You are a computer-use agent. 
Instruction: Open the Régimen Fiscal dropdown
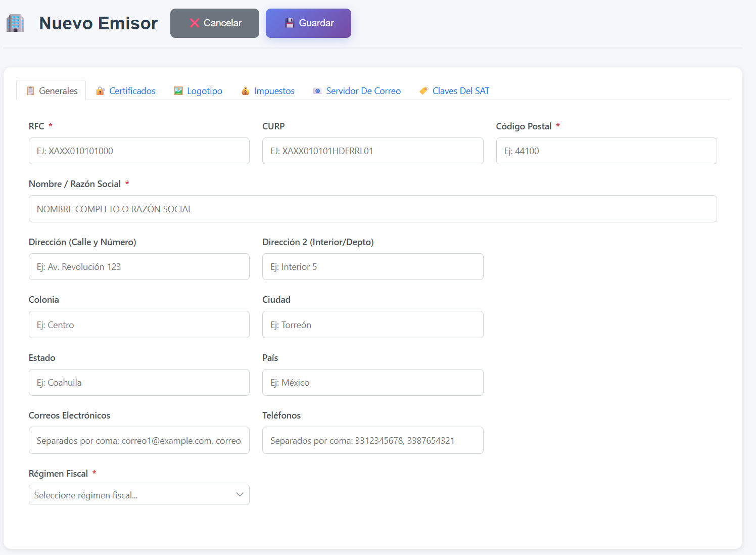point(139,495)
